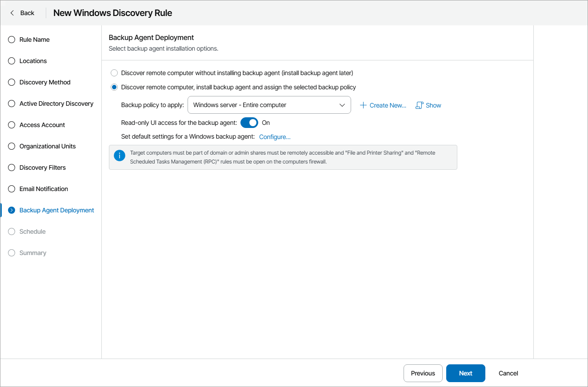The width and height of the screenshot is (588, 387).
Task: Click the Configure link for Windows backup agent settings
Action: tap(275, 137)
